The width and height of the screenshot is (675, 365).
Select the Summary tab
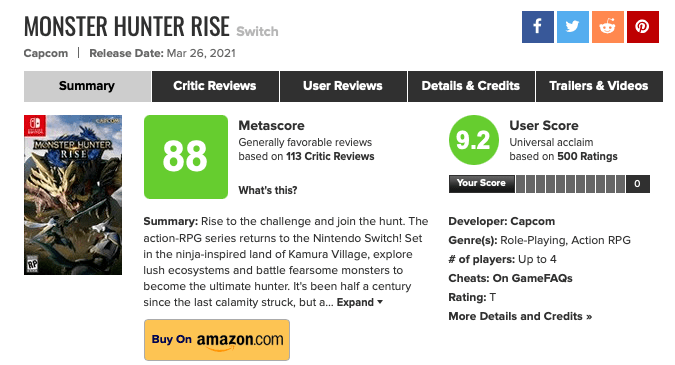pyautogui.click(x=87, y=86)
